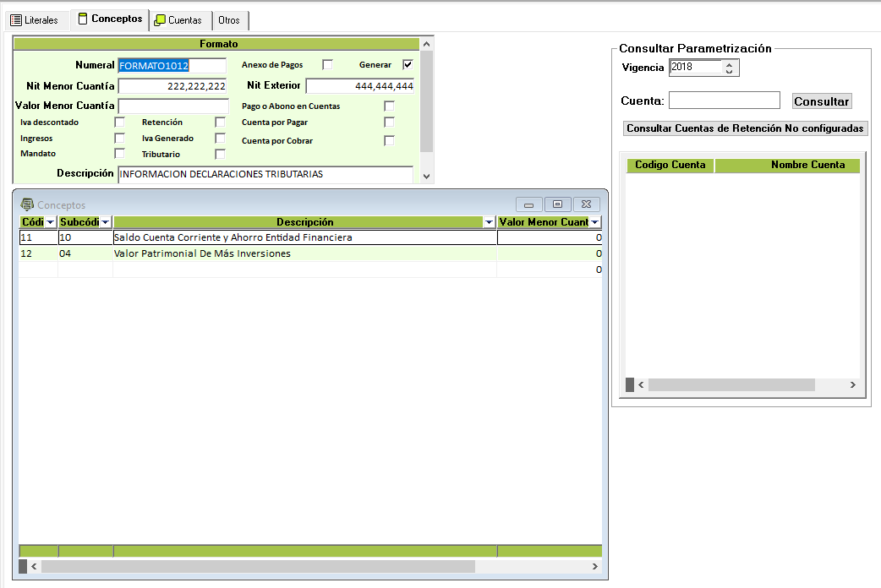Viewport: 881px width, 588px height.
Task: Decrease the Vigencia year with down arrow
Action: 730,72
